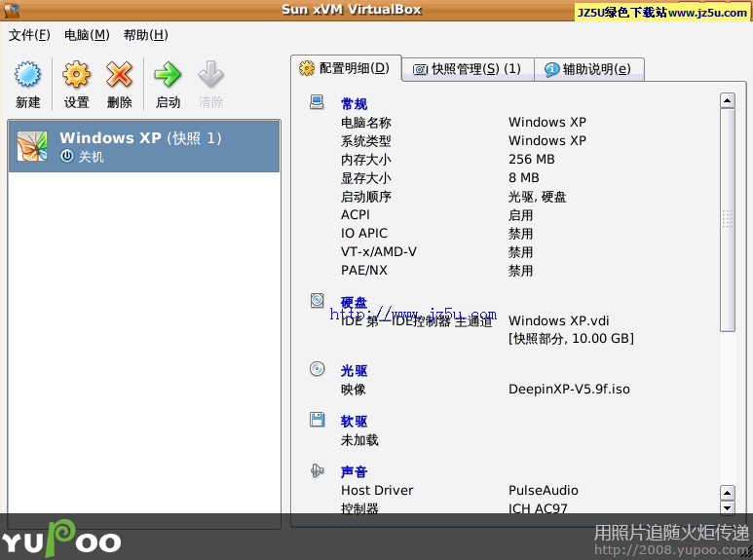The width and height of the screenshot is (753, 560).
Task: Click the 映像 label under 光驱
Action: [354, 389]
